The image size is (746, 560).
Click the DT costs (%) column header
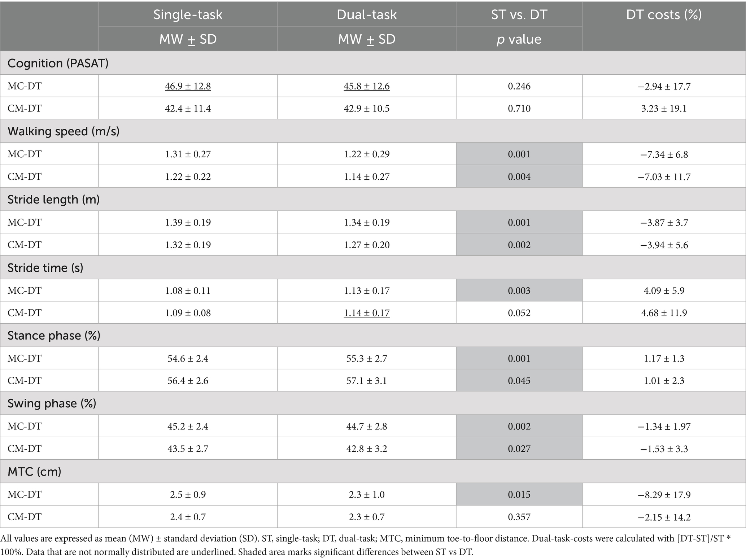pos(664,14)
